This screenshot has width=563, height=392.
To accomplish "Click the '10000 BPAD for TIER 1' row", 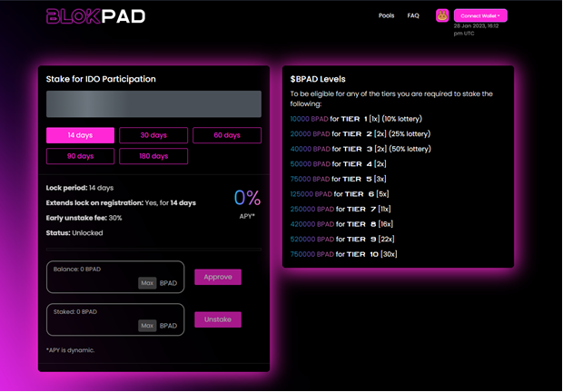I will point(356,119).
